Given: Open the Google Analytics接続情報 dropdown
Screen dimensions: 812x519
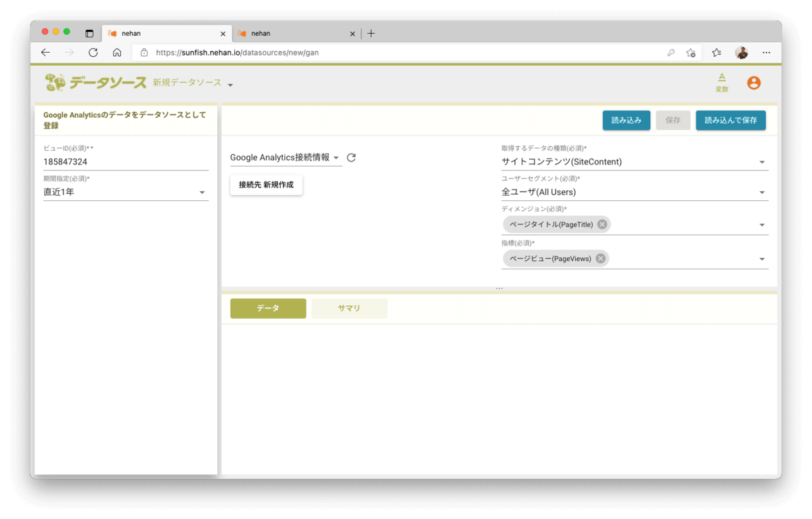Looking at the screenshot, I should point(286,158).
